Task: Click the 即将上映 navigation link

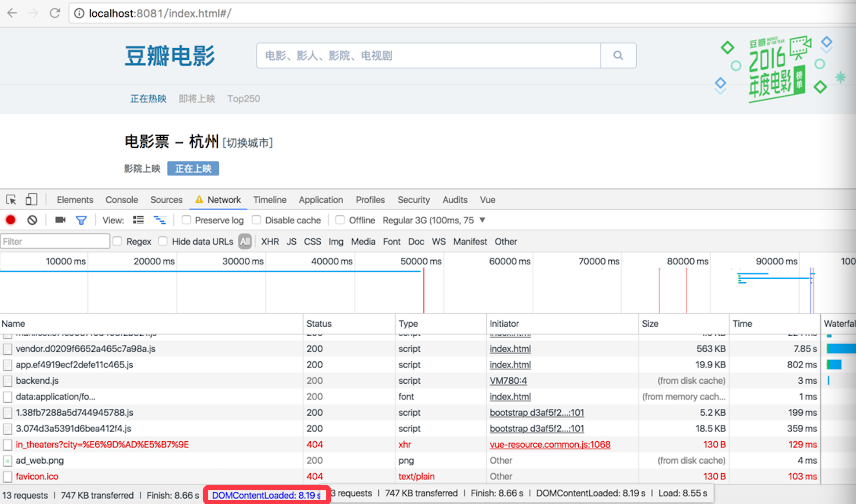Action: click(197, 99)
